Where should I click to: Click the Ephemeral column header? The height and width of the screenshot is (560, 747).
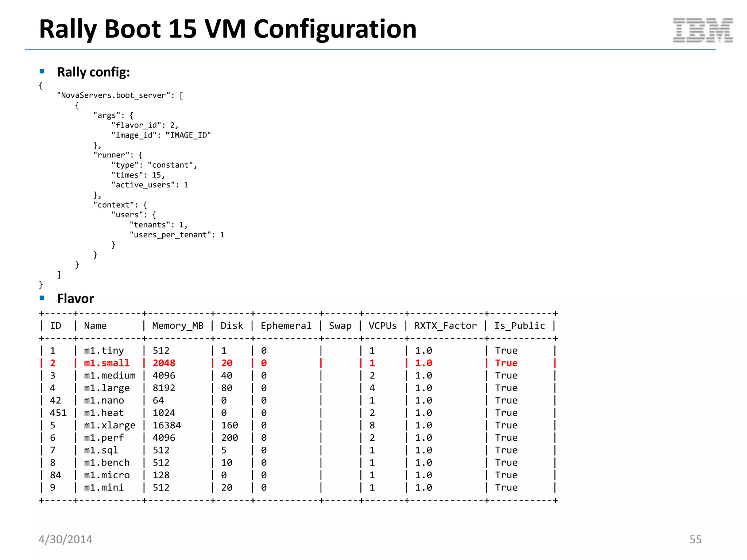286,326
